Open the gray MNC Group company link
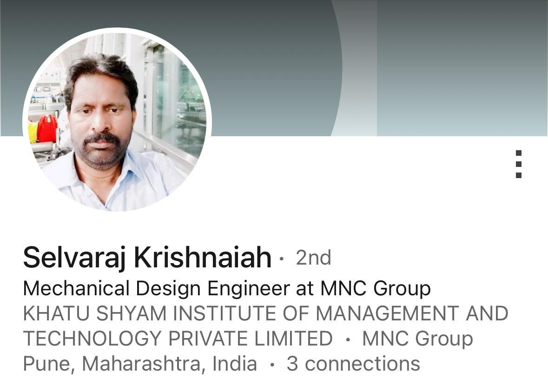 418,339
